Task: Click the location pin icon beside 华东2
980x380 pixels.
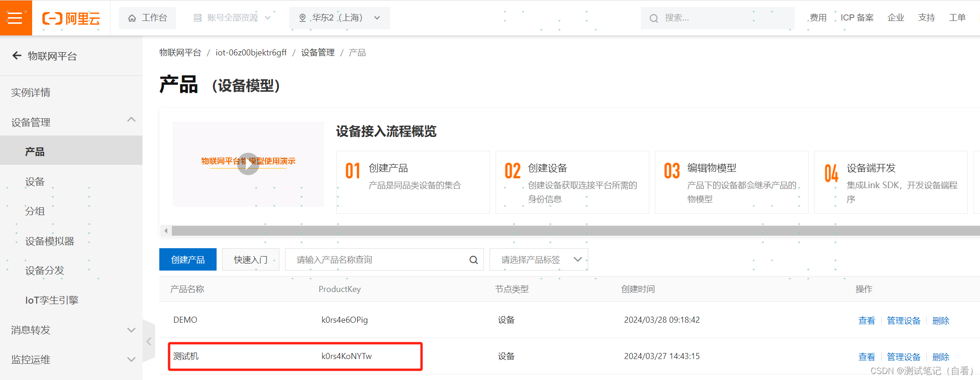Action: (x=302, y=18)
